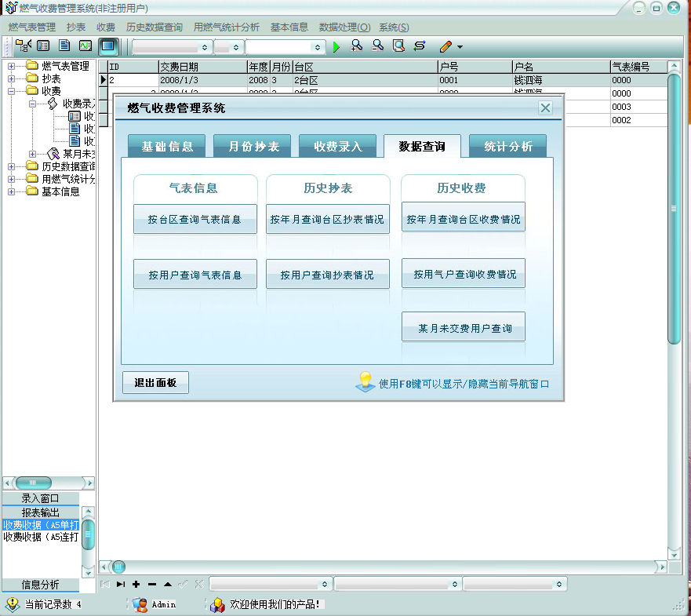Open the 抄表 menu
Viewport: 691px width, 616px height.
[x=76, y=27]
